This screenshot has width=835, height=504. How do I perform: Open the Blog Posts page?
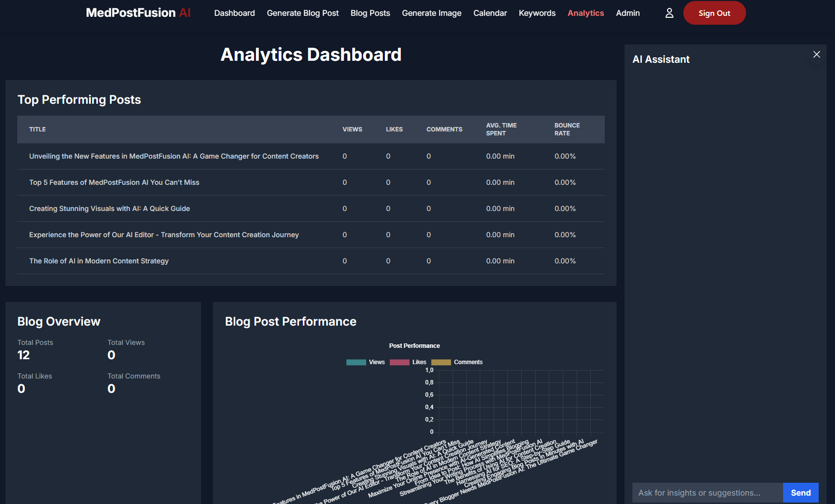370,13
